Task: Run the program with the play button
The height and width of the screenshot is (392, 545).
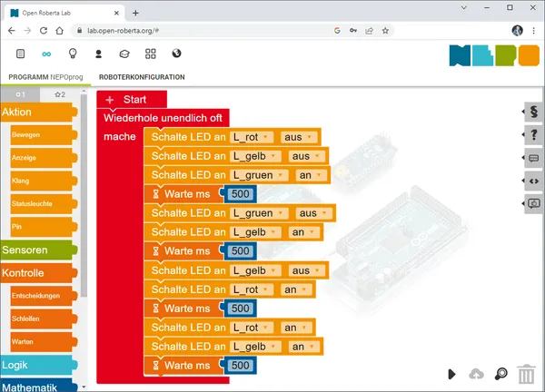Action: pos(451,374)
